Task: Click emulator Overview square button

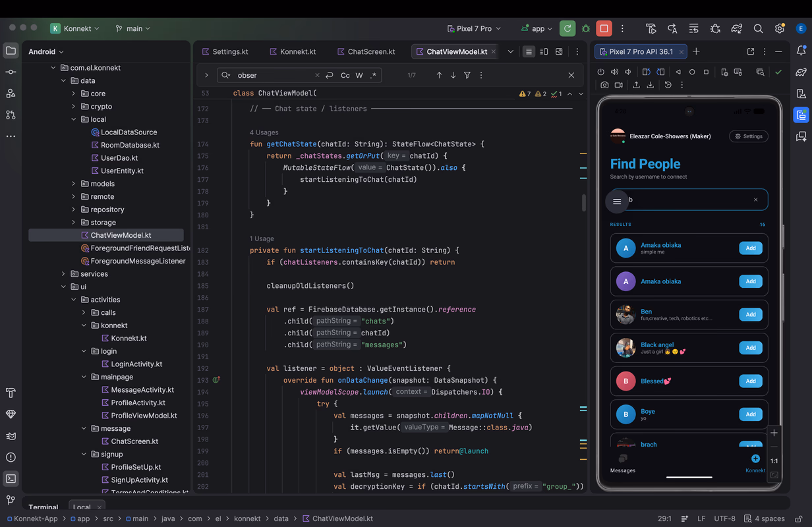Action: point(706,72)
